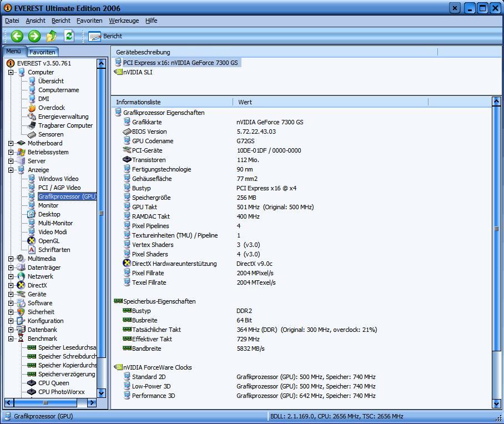Expand the Datenträger tree node
The image size is (504, 424).
click(11, 267)
